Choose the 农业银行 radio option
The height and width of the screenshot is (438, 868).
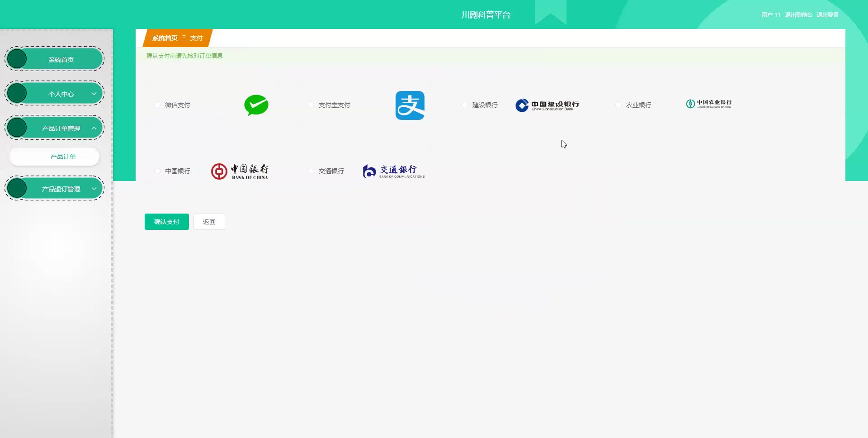(618, 105)
